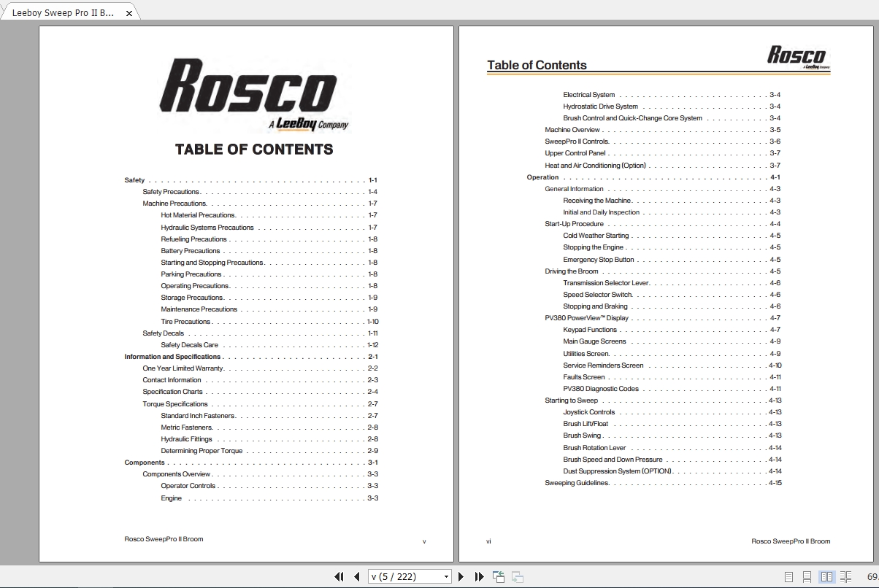Click the Hot Material Precautions entry
The image size is (879, 588).
tap(269, 215)
